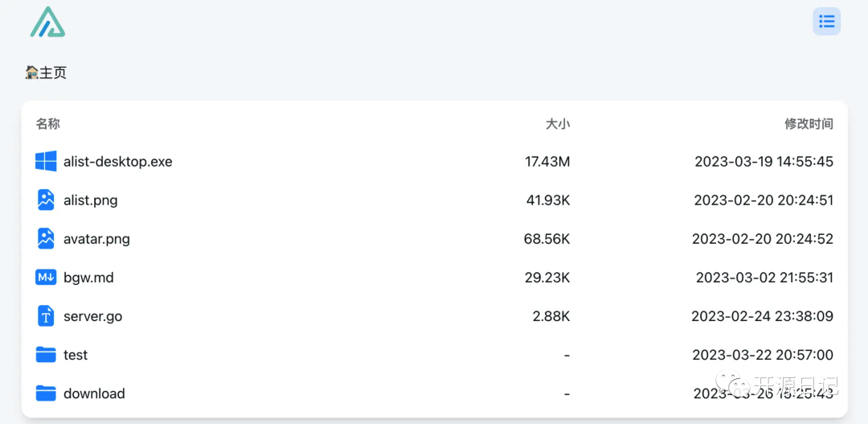
Task: Sort files by the 名称 column header
Action: (47, 124)
